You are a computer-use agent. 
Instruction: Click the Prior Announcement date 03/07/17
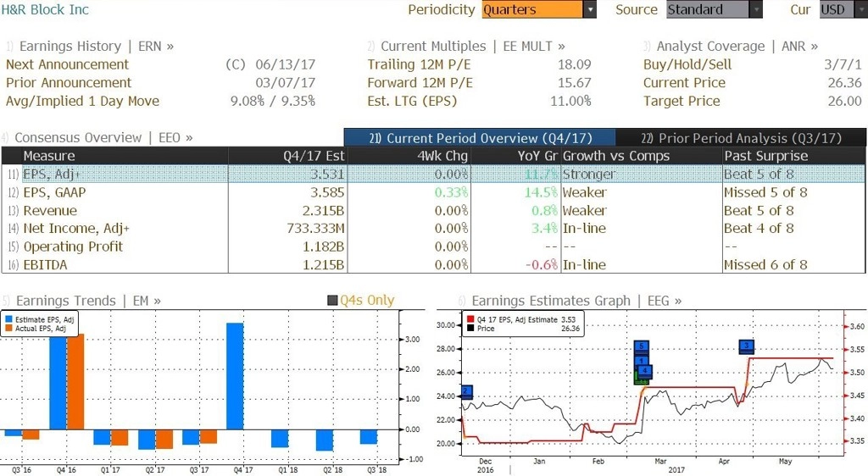point(285,83)
